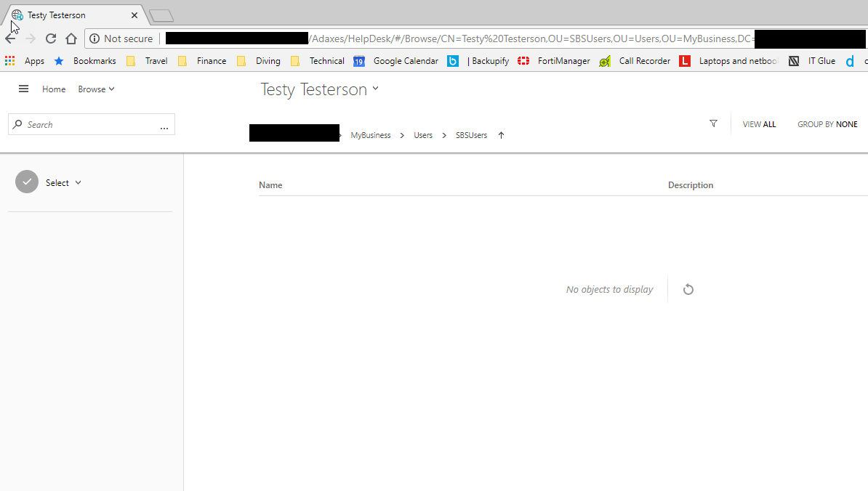The height and width of the screenshot is (491, 868).
Task: Open Bookmarks star folder
Action: [x=85, y=61]
